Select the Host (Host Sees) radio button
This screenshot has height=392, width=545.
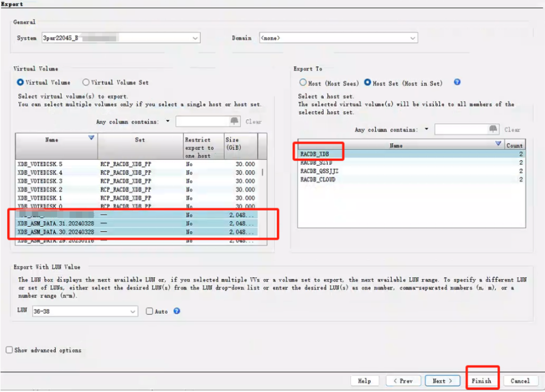[303, 83]
